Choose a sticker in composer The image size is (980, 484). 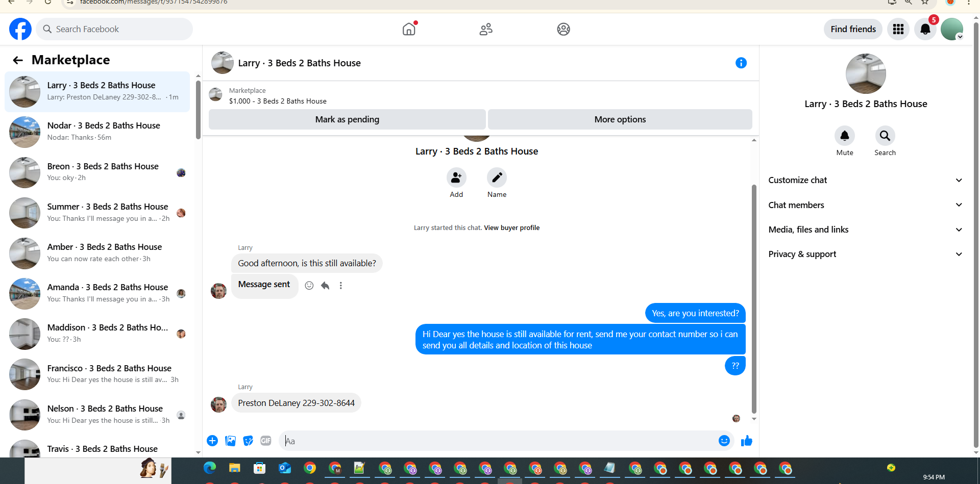(x=248, y=441)
